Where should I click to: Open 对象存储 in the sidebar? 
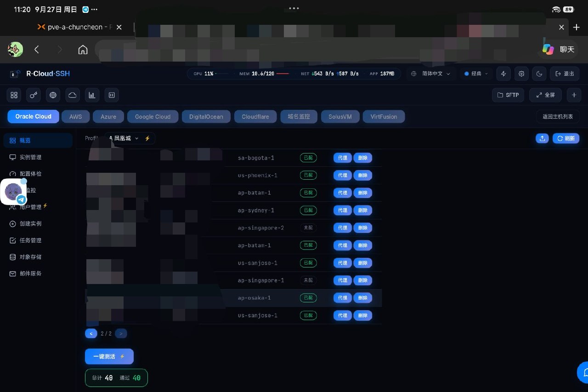tap(38, 257)
